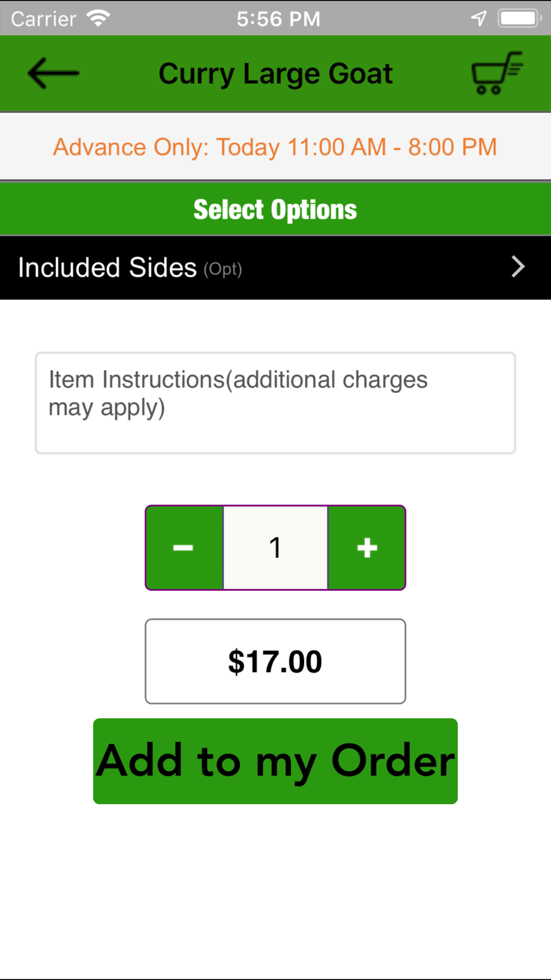Decrease quantity with minus button
This screenshot has width=551, height=980.
(185, 548)
